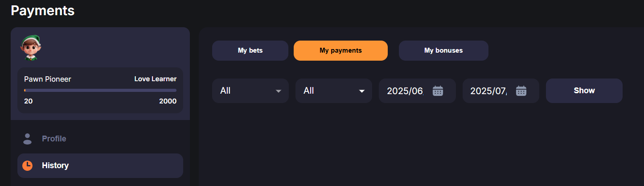
Task: Click the elf avatar image
Action: click(30, 48)
